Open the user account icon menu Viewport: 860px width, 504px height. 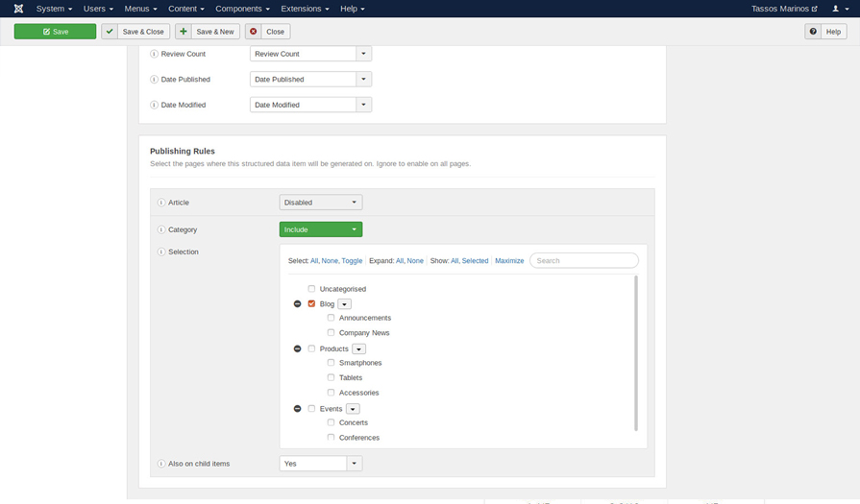839,9
